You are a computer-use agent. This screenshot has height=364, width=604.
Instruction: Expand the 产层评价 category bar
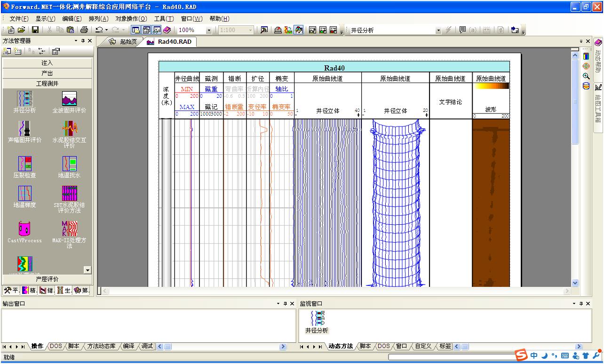47,279
